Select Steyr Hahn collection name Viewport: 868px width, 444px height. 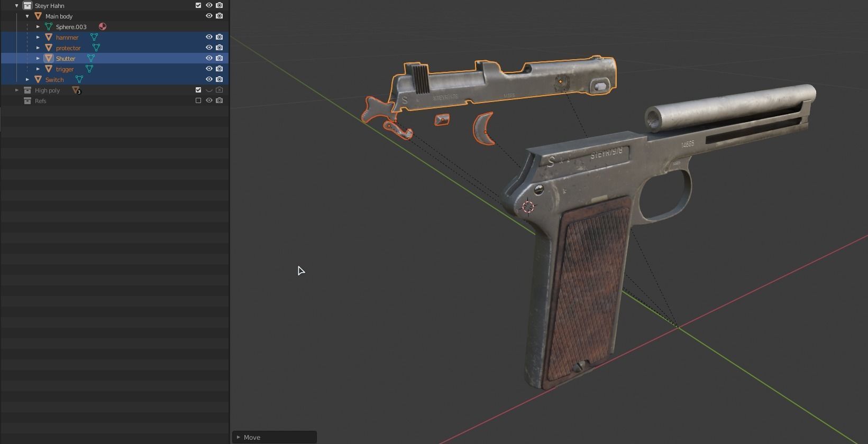(50, 6)
